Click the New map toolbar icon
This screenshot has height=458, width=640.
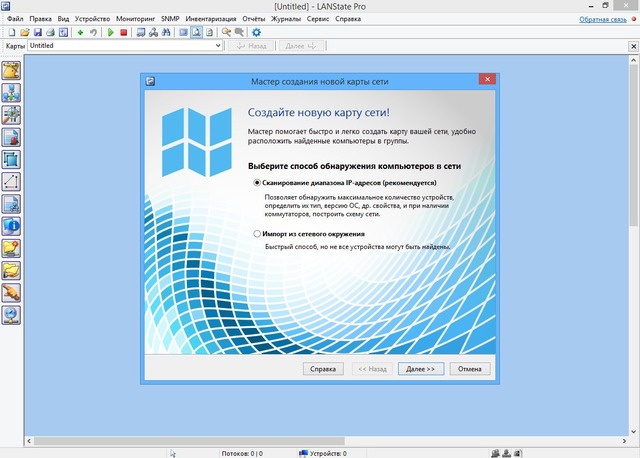click(x=8, y=32)
